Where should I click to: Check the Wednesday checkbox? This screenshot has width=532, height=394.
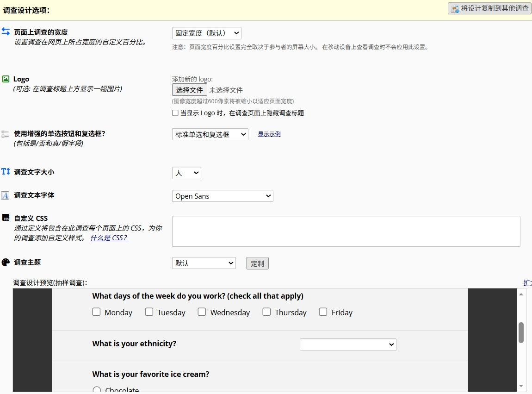click(x=202, y=312)
